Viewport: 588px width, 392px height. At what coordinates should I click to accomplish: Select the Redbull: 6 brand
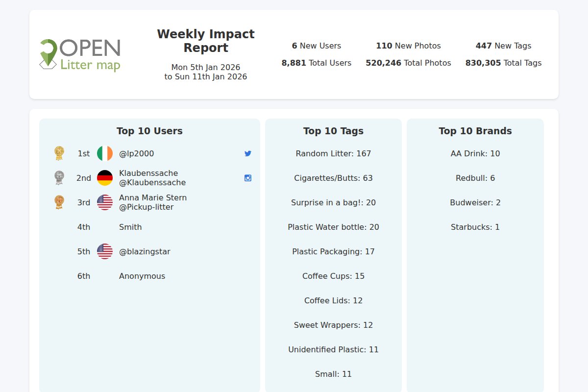click(475, 178)
